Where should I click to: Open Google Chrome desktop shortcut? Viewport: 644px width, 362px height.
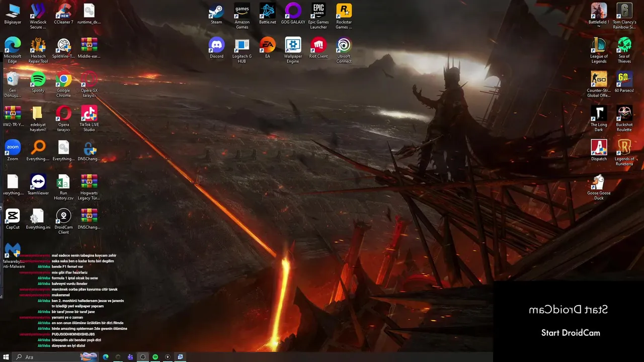tap(63, 85)
